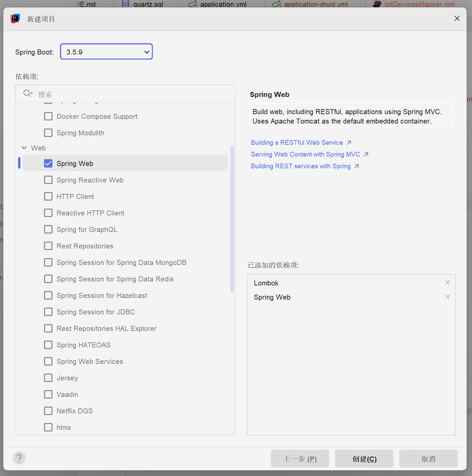This screenshot has height=476, width=472.
Task: Tick the Vaadin checkbox
Action: pyautogui.click(x=48, y=394)
